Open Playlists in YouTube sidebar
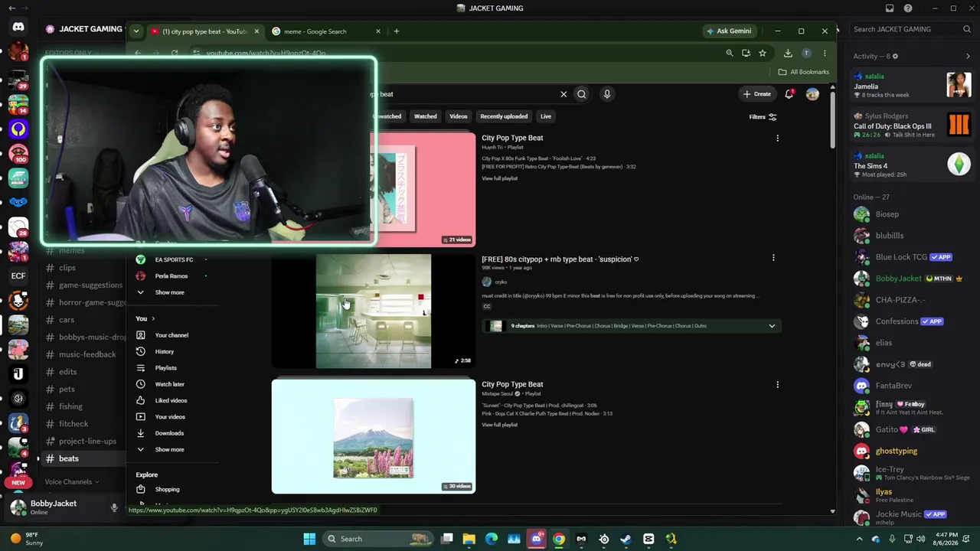Screen dimensions: 980x551 [165, 368]
